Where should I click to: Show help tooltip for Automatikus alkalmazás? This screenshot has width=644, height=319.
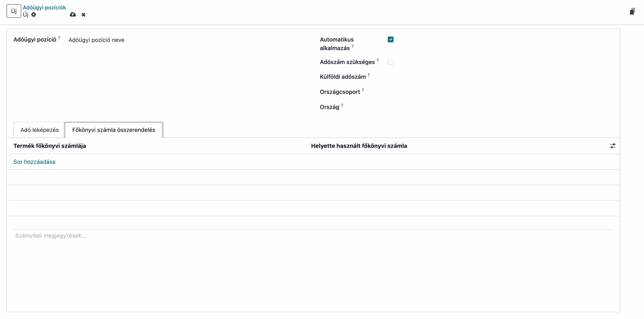point(353,47)
